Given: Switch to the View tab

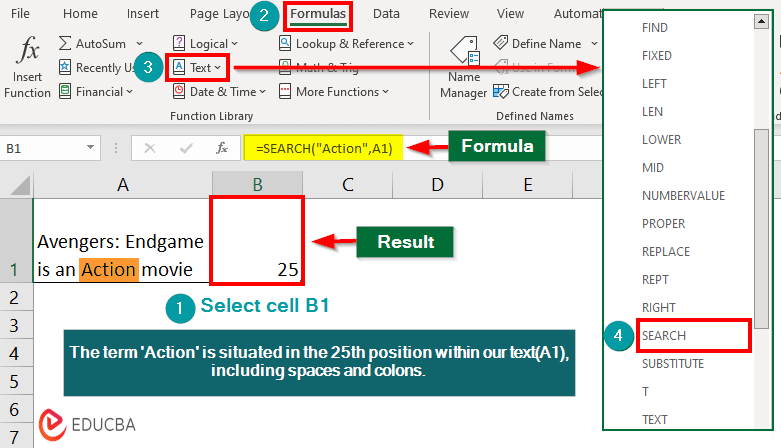Looking at the screenshot, I should click(510, 13).
